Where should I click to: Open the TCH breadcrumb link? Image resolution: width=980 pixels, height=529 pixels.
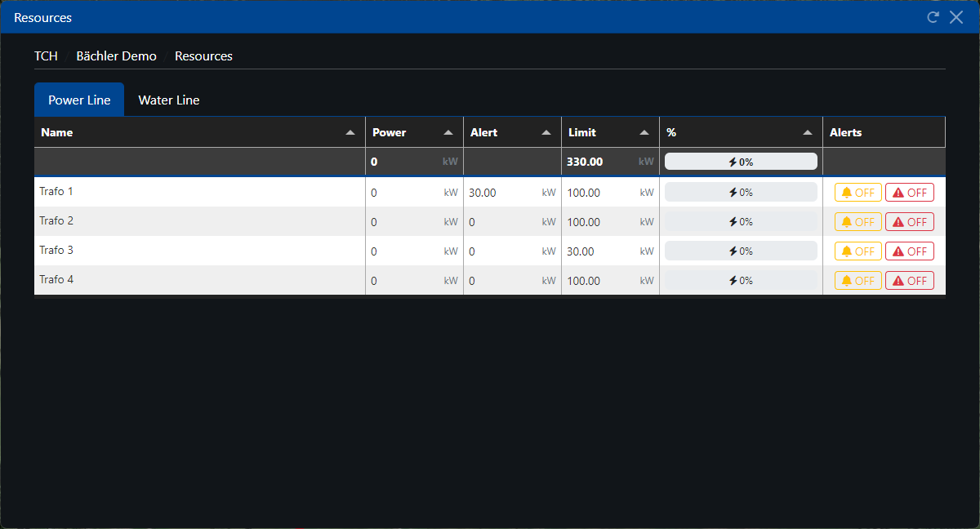coord(46,56)
